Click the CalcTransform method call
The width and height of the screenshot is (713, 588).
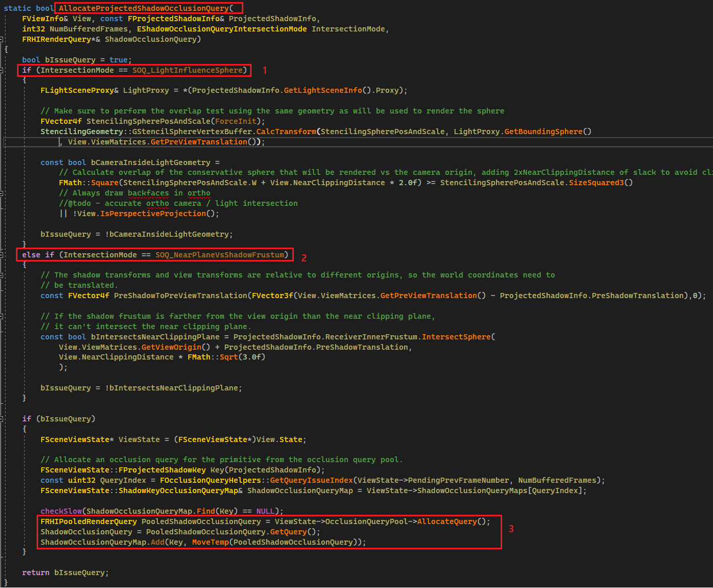(286, 132)
